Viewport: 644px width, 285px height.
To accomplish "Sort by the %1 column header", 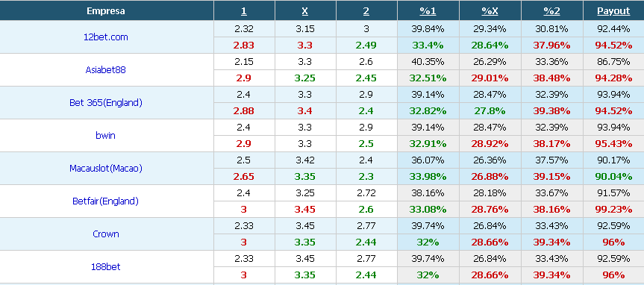I will (x=428, y=11).
